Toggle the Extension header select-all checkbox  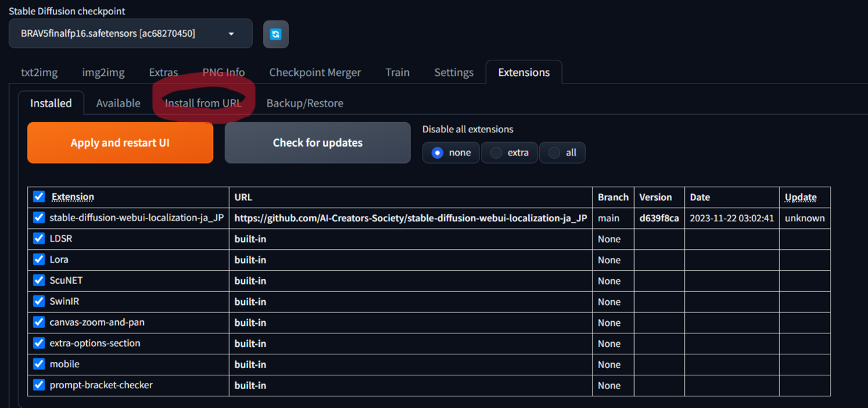[39, 197]
